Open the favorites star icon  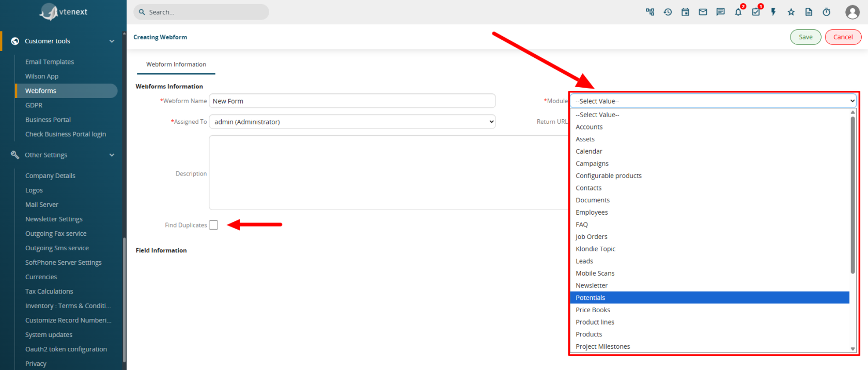pos(791,12)
